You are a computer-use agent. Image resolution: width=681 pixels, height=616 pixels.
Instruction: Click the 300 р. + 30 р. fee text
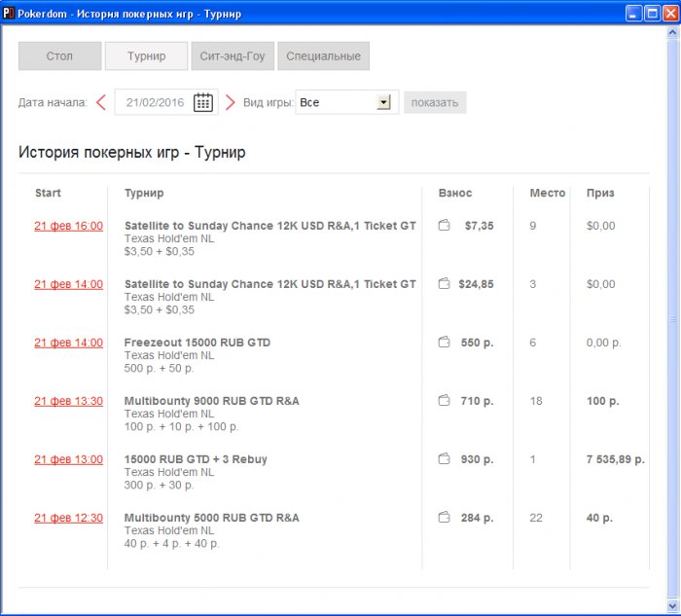159,485
